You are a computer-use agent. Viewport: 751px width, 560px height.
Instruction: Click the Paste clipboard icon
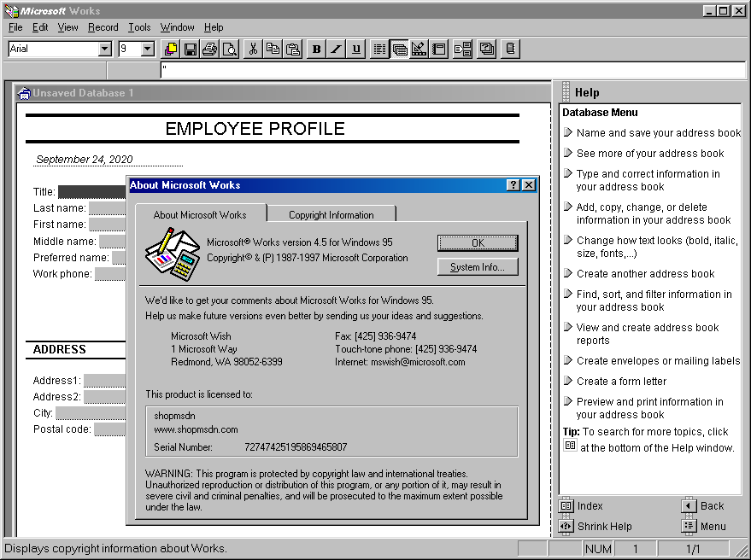(x=292, y=50)
